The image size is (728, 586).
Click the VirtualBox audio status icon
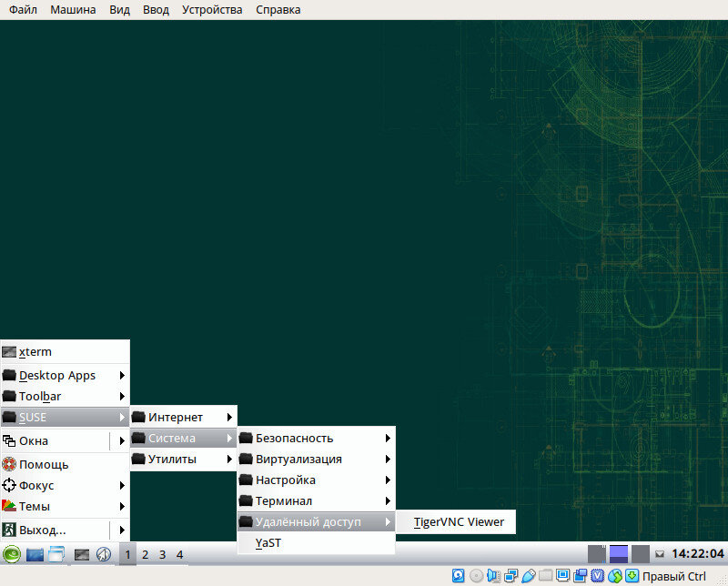tap(493, 576)
